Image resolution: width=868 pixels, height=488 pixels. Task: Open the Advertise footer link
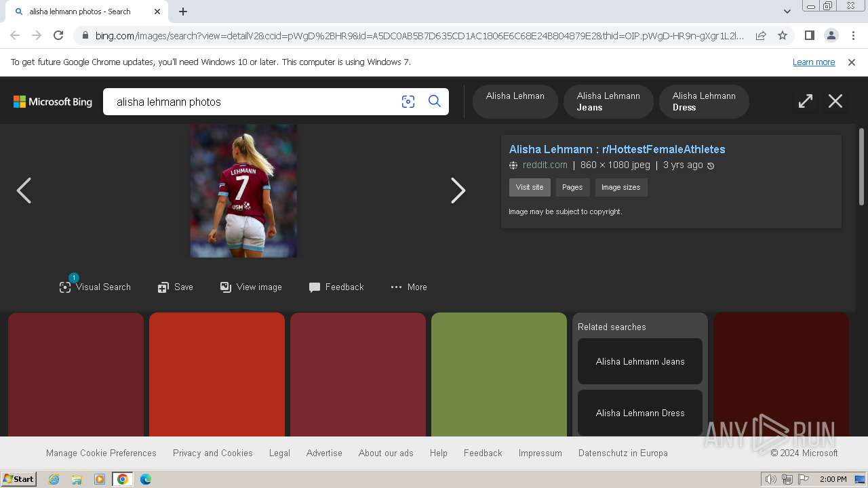[x=324, y=453]
